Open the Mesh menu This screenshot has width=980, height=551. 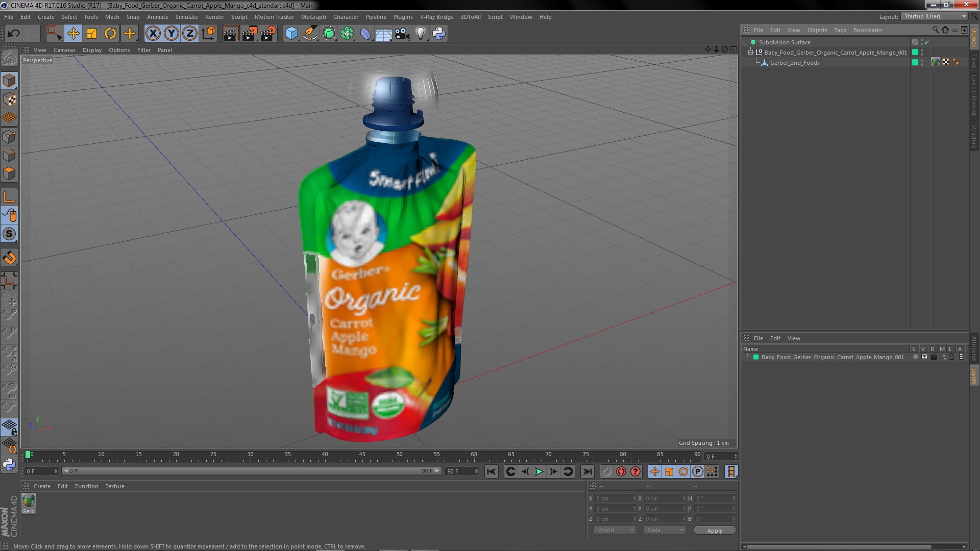click(112, 17)
